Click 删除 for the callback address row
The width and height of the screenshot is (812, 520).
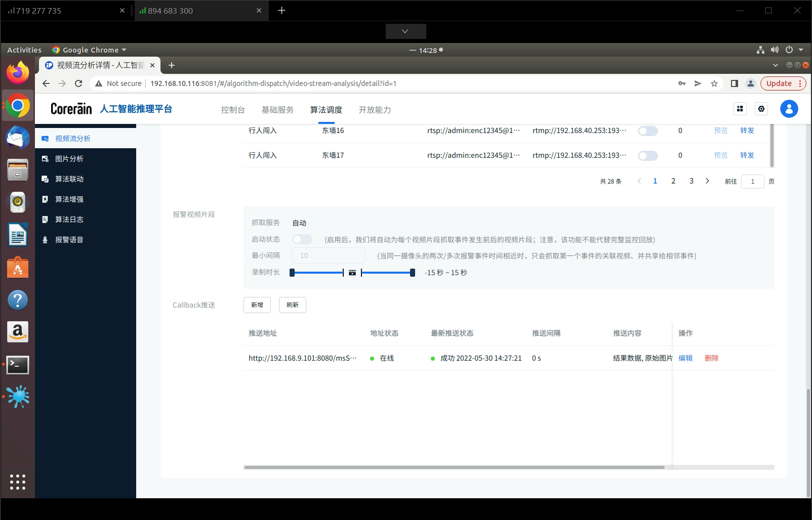[712, 358]
